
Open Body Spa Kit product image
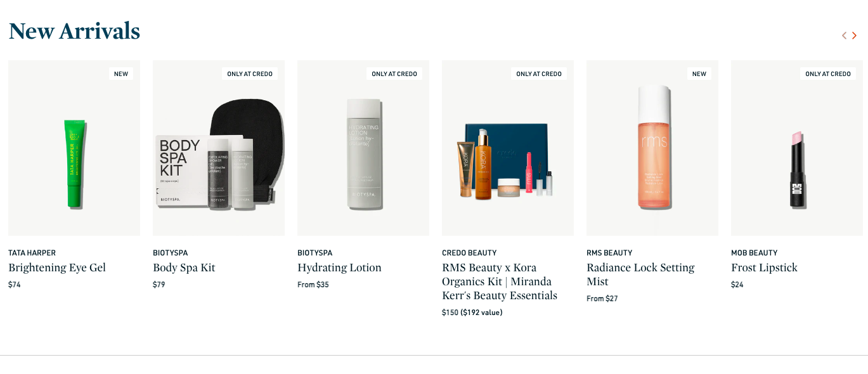point(219,148)
